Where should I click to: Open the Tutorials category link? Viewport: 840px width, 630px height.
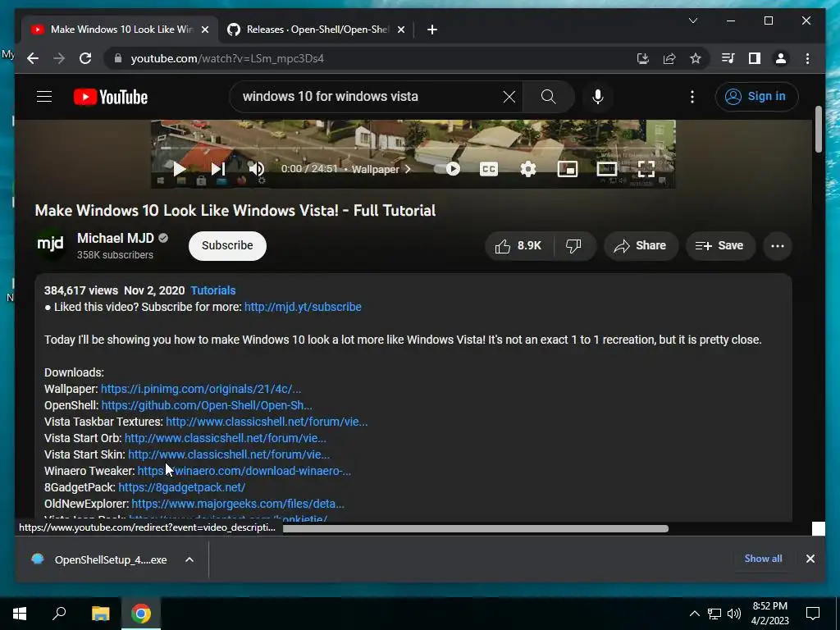[x=213, y=290]
